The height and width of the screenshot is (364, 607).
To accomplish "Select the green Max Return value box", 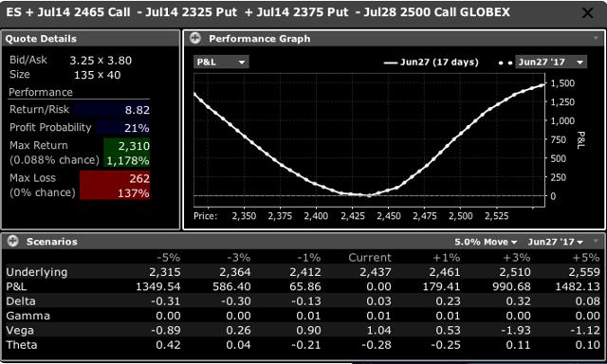I will pyautogui.click(x=126, y=153).
